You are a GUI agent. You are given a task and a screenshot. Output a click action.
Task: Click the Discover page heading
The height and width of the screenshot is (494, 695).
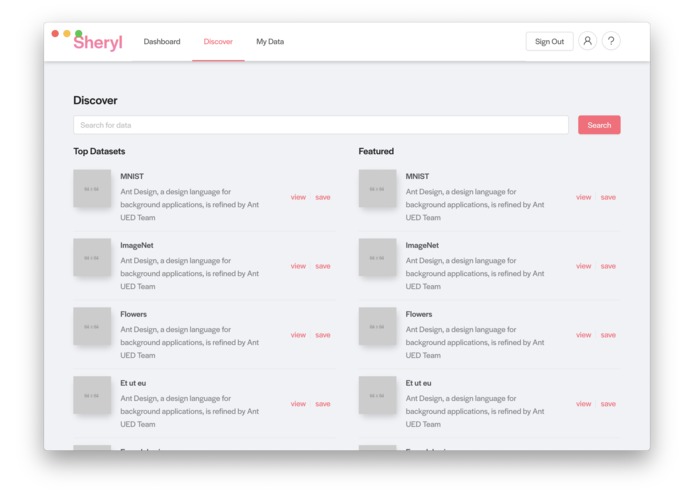(95, 100)
